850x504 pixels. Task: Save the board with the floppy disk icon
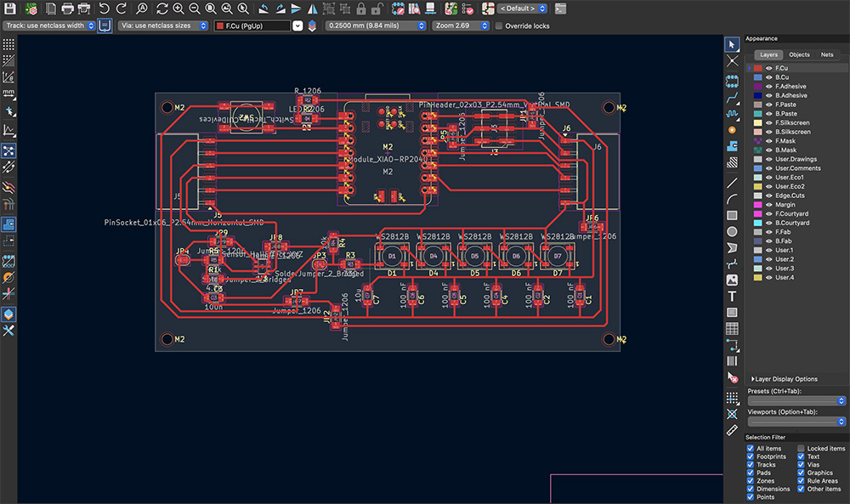click(x=9, y=8)
